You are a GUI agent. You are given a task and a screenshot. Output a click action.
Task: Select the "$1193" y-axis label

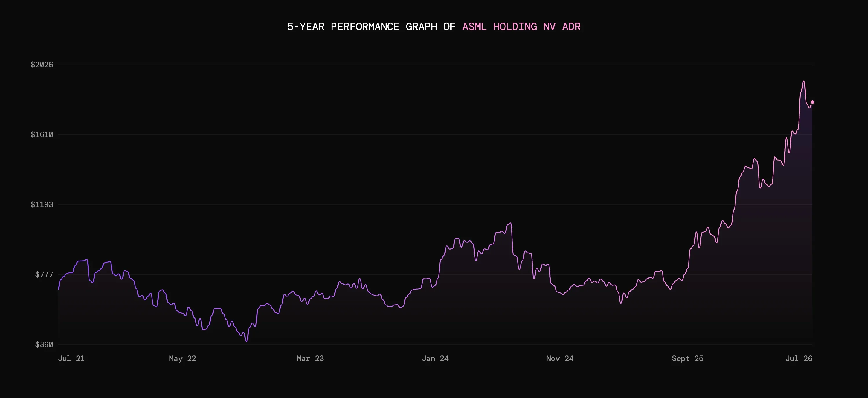pyautogui.click(x=42, y=204)
